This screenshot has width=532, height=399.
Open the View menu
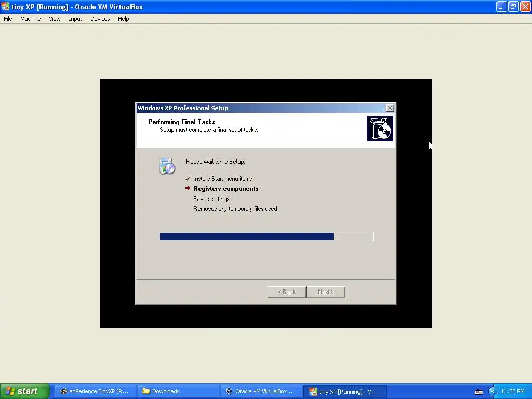(x=55, y=19)
